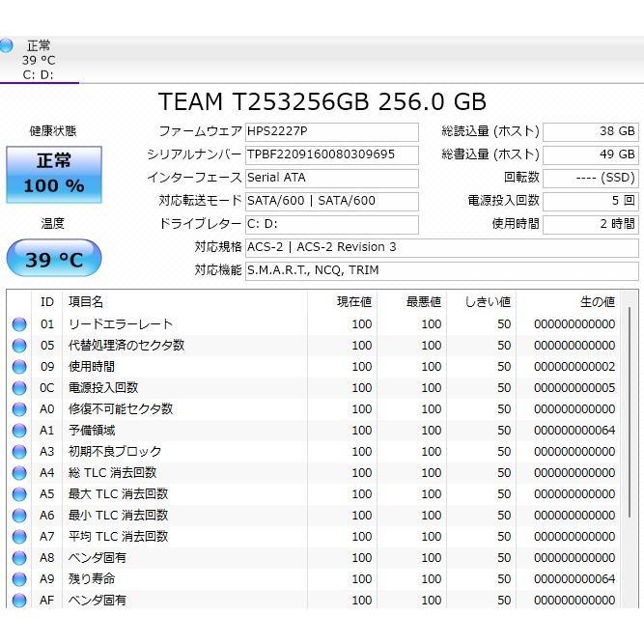The height and width of the screenshot is (644, 644).
Task: Click the ファームウェア field showing HPS2227P
Action: [x=331, y=132]
